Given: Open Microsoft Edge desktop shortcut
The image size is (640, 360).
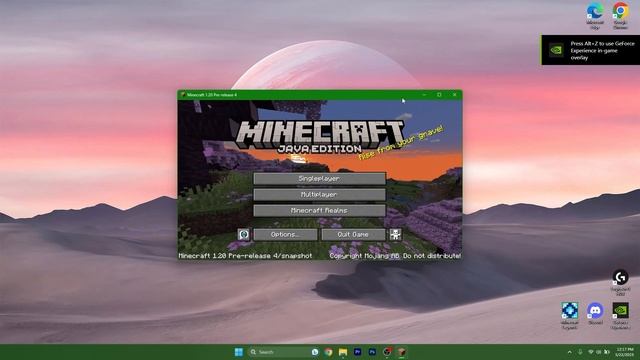Looking at the screenshot, I should pyautogui.click(x=595, y=16).
